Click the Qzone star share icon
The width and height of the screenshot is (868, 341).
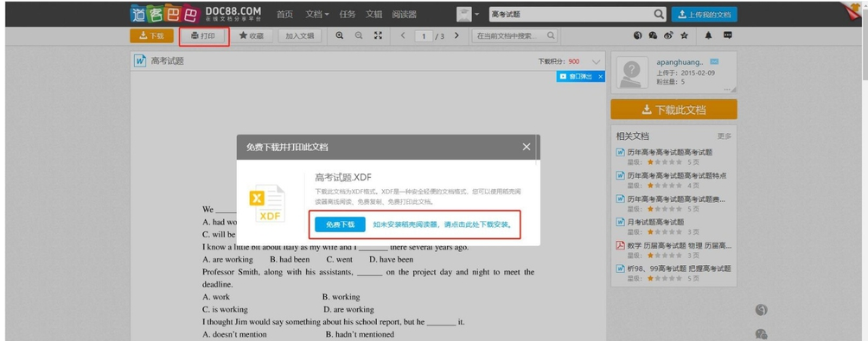(684, 35)
